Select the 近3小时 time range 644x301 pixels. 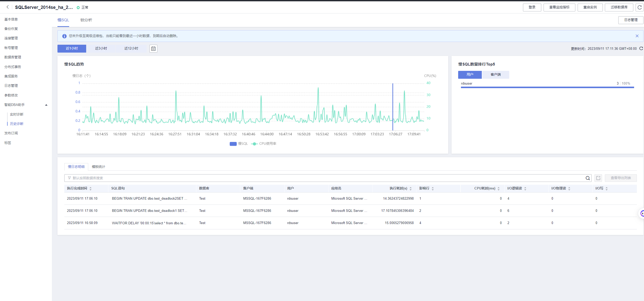coord(101,49)
